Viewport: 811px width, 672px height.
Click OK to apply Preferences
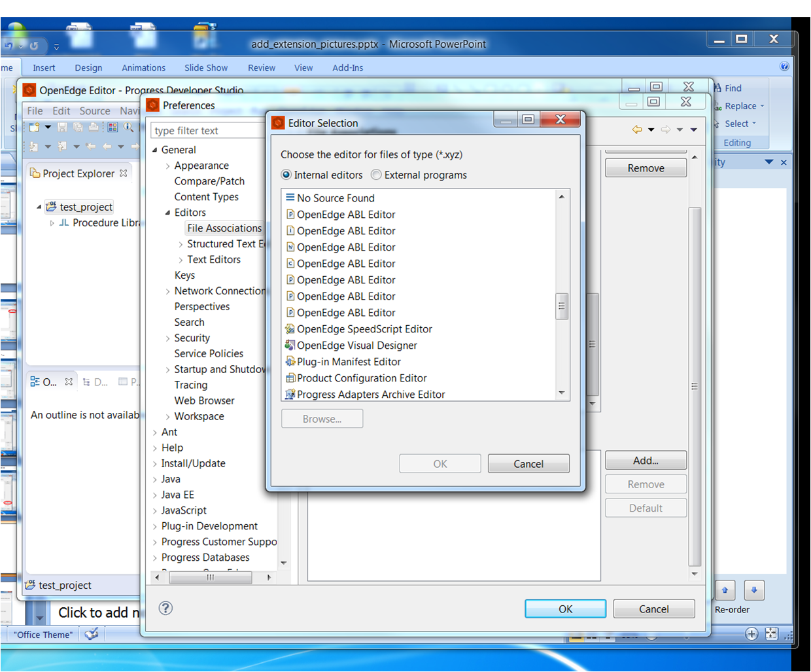tap(565, 609)
